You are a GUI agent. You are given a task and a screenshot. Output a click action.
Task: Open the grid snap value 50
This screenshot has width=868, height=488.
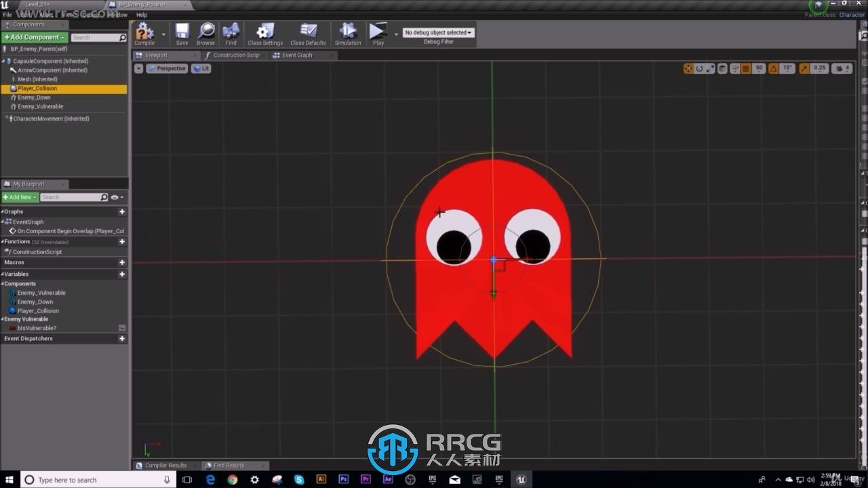tap(759, 68)
